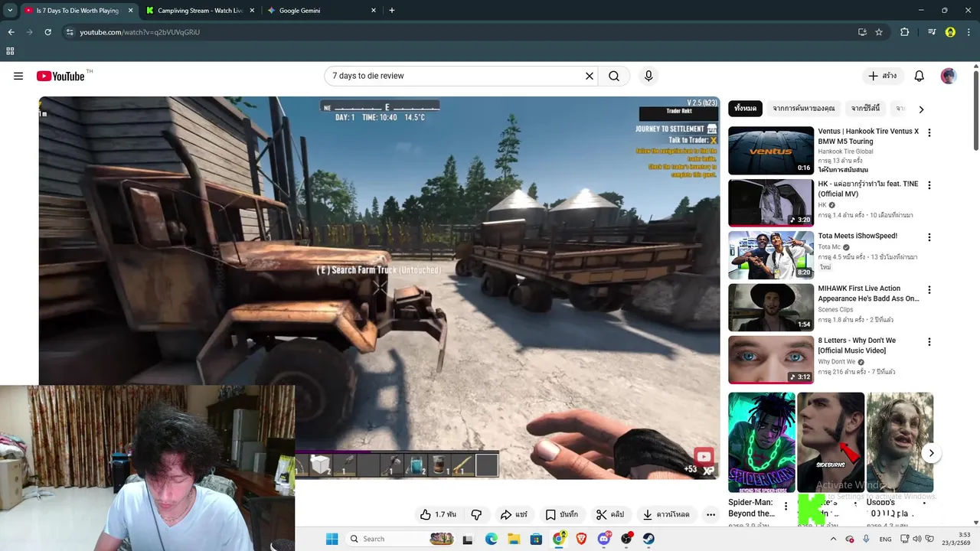Click the Download (ดาวน์โหลด) button
This screenshot has height=551, width=980.
666,514
